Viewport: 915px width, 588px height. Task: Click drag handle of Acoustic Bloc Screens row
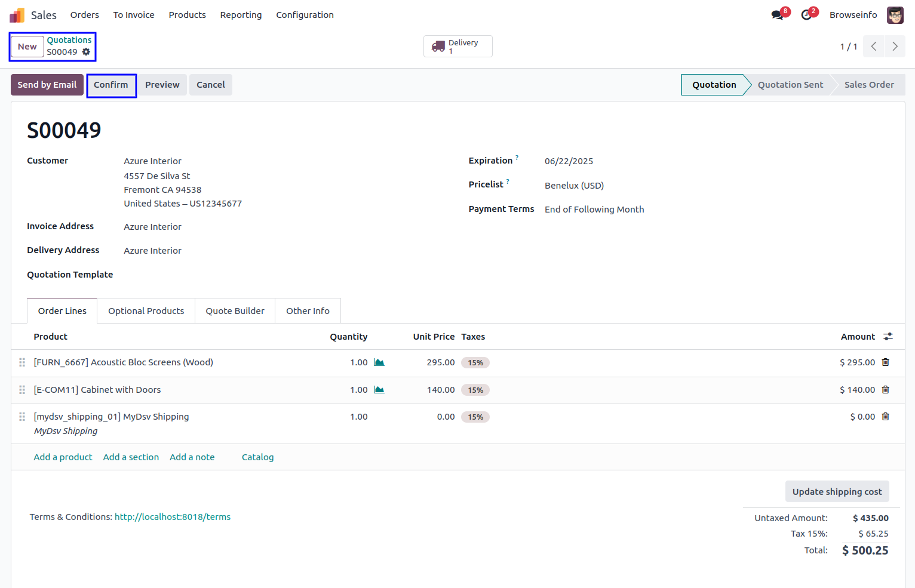pos(22,362)
